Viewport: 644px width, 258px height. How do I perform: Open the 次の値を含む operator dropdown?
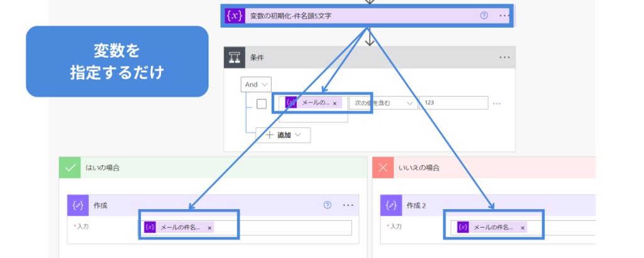coord(383,103)
